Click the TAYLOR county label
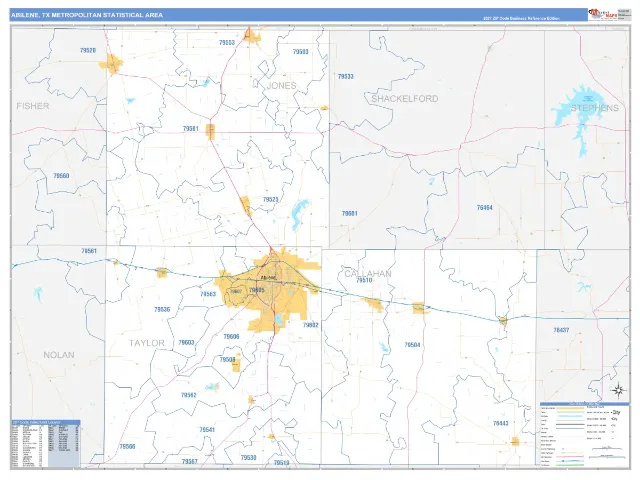The height and width of the screenshot is (480, 640). (147, 343)
